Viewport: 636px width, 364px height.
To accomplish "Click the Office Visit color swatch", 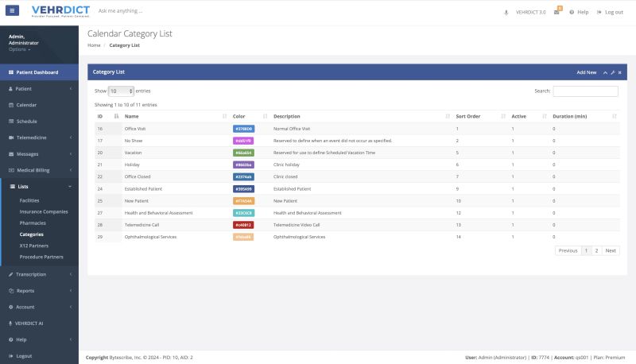I will point(243,129).
